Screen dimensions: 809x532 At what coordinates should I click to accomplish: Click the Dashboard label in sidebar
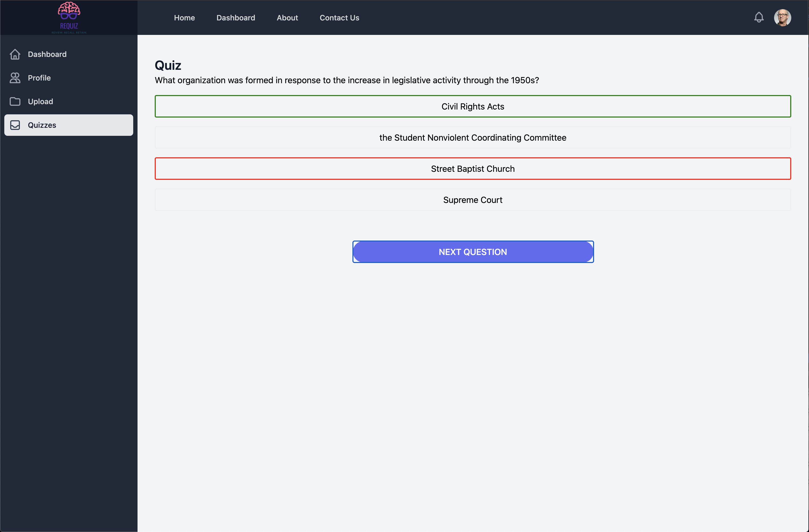47,54
